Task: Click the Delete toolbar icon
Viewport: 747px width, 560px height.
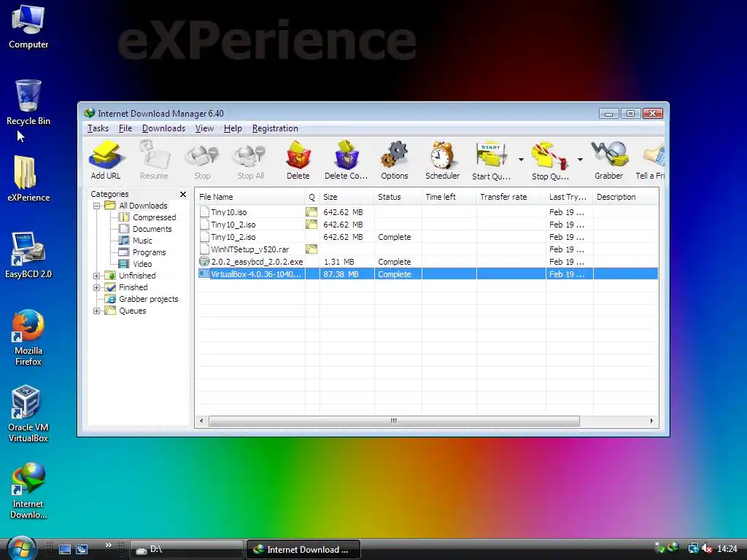Action: (x=298, y=160)
